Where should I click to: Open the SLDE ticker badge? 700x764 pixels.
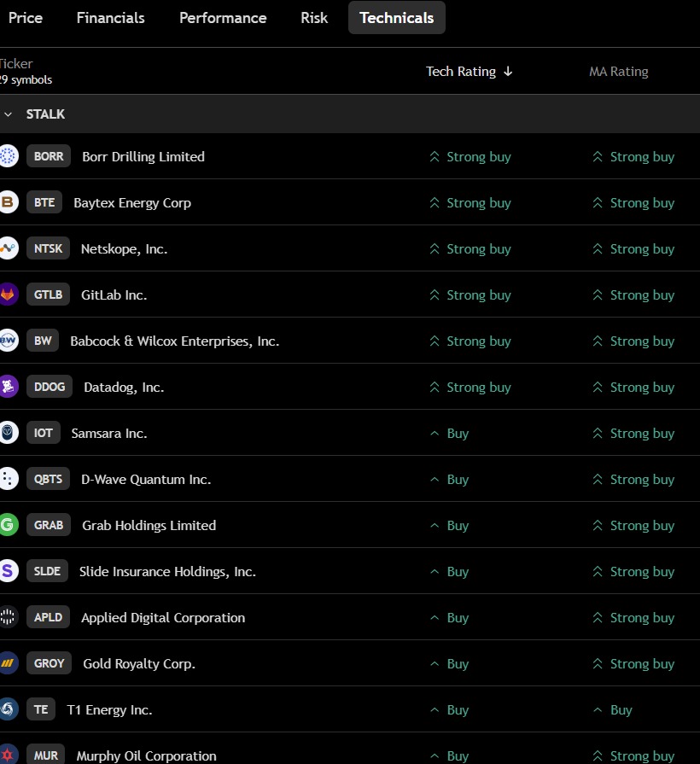point(47,570)
